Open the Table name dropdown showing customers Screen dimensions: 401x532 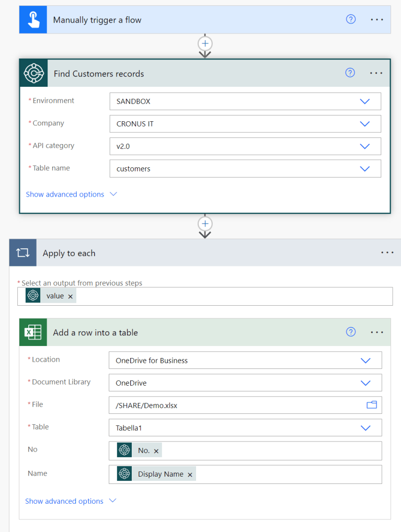[245, 169]
